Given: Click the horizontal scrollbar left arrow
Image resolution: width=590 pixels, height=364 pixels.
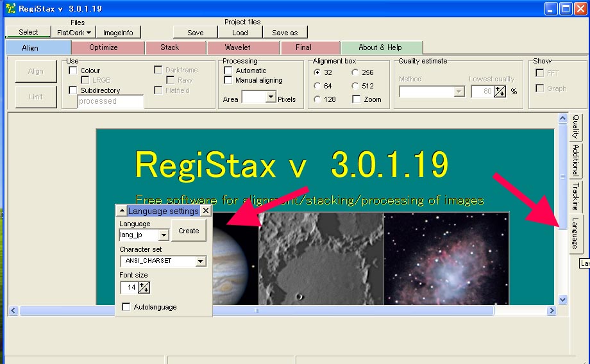Looking at the screenshot, I should pyautogui.click(x=13, y=311).
